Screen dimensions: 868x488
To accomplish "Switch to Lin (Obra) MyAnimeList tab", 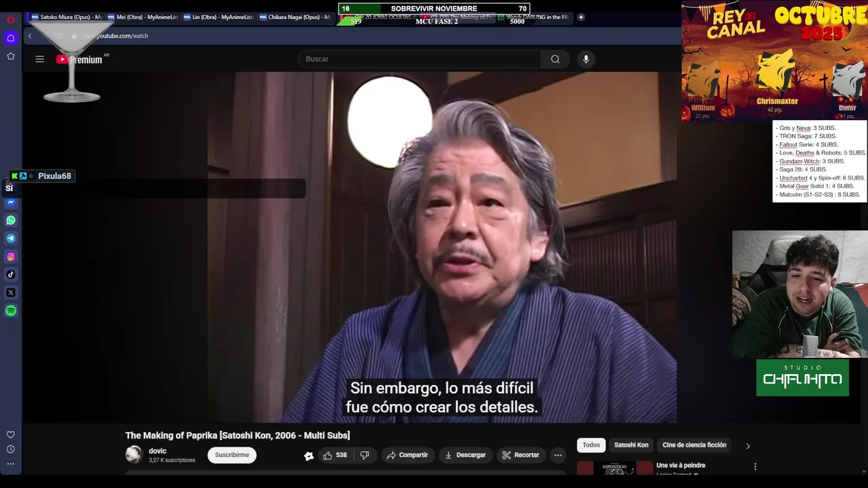I will point(218,17).
